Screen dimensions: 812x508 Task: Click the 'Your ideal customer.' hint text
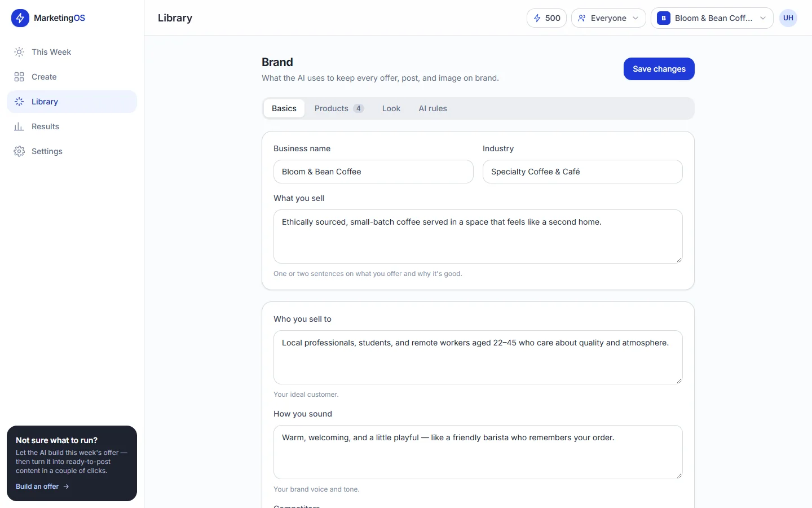306,395
